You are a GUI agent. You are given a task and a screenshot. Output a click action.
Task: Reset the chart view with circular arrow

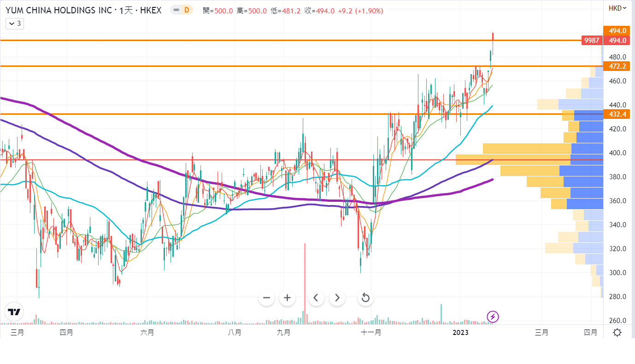click(x=365, y=298)
